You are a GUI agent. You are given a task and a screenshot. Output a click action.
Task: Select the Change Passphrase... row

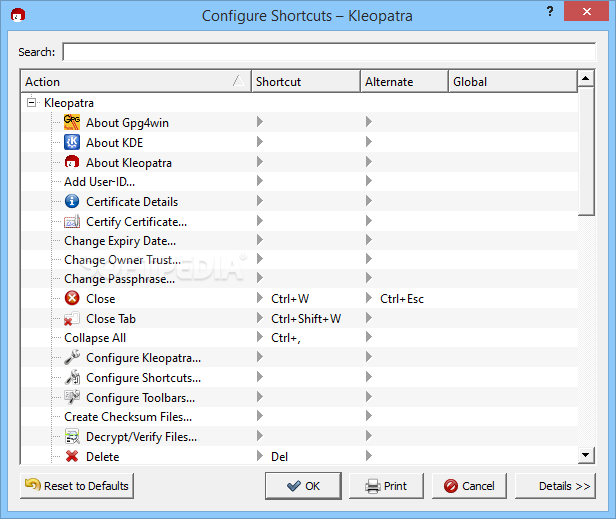click(300, 279)
